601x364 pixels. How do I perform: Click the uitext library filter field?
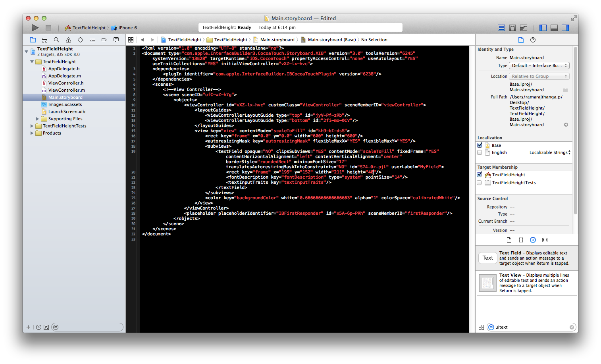click(532, 327)
